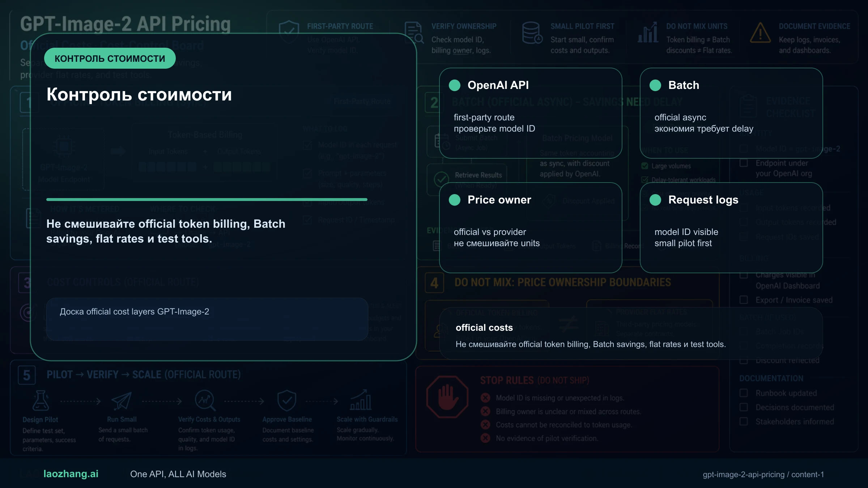Click the red X beside Model ID is missing
Image resolution: width=868 pixels, height=488 pixels.
click(485, 398)
